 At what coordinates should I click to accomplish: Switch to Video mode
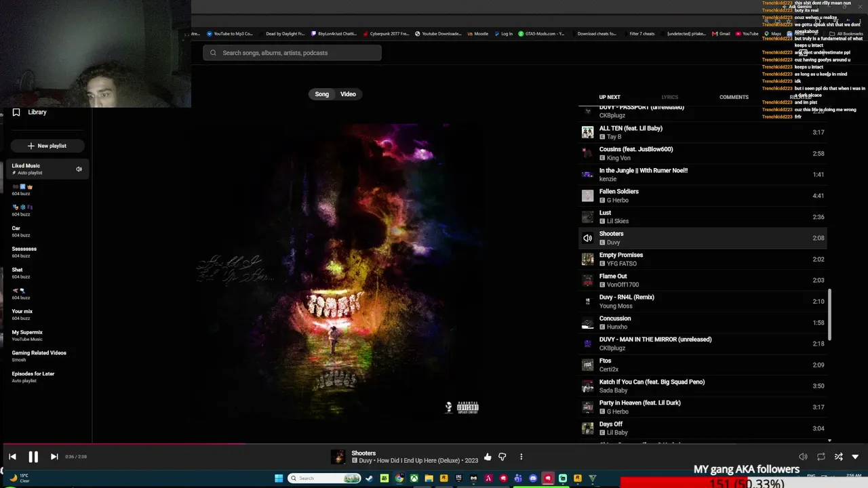348,94
